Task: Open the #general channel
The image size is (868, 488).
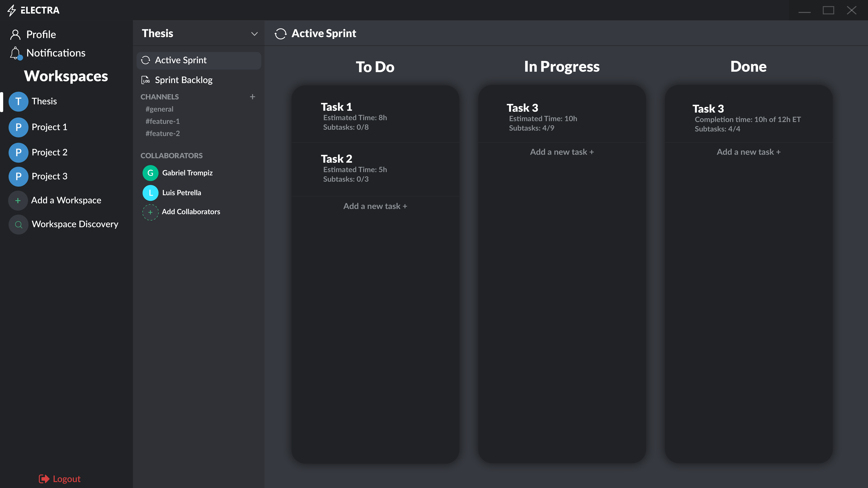Action: tap(159, 109)
